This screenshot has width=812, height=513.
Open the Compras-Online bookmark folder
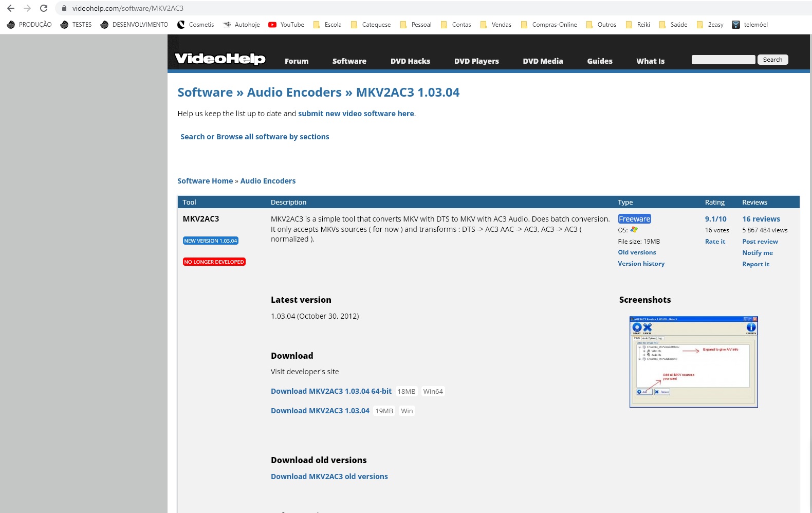click(549, 25)
